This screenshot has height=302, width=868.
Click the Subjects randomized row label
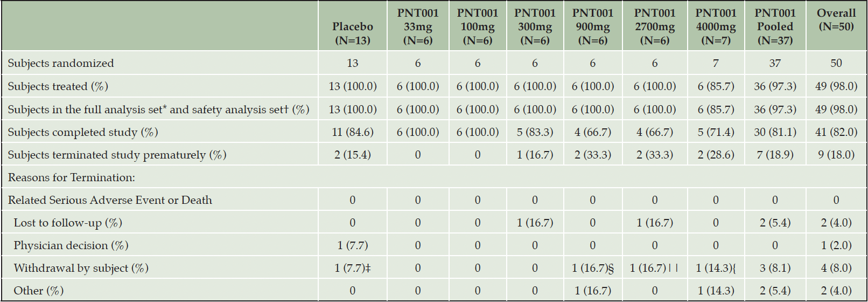61,63
